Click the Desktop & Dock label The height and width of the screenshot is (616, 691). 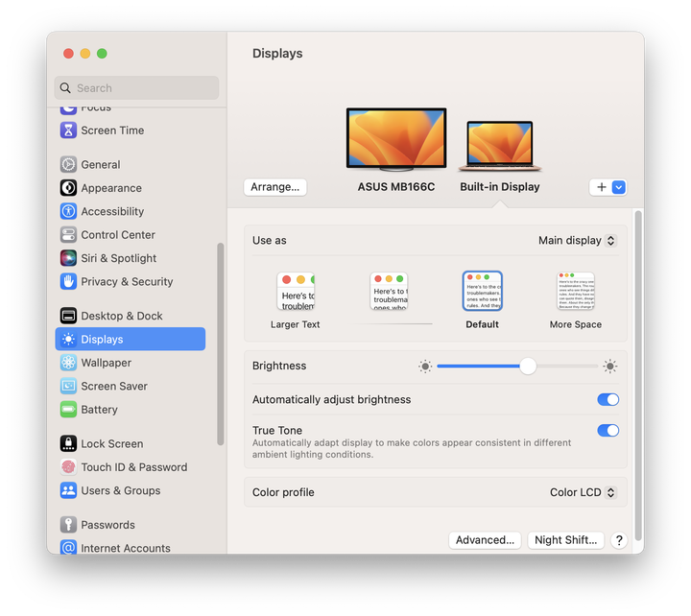pyautogui.click(x=122, y=316)
